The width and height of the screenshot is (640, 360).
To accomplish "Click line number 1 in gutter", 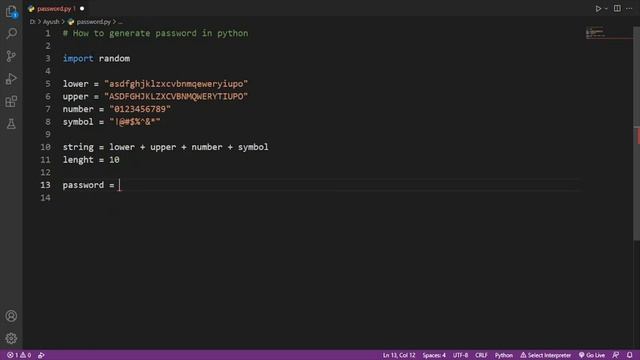I will 48,33.
